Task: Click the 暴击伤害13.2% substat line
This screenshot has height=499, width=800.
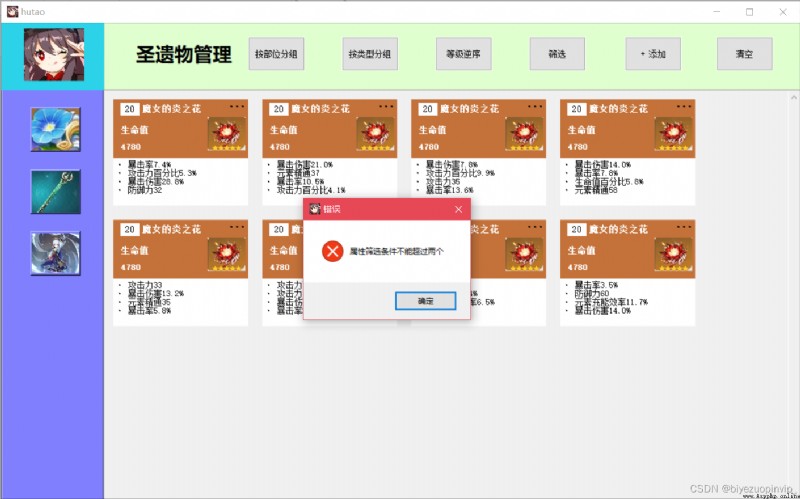Action: pyautogui.click(x=156, y=293)
